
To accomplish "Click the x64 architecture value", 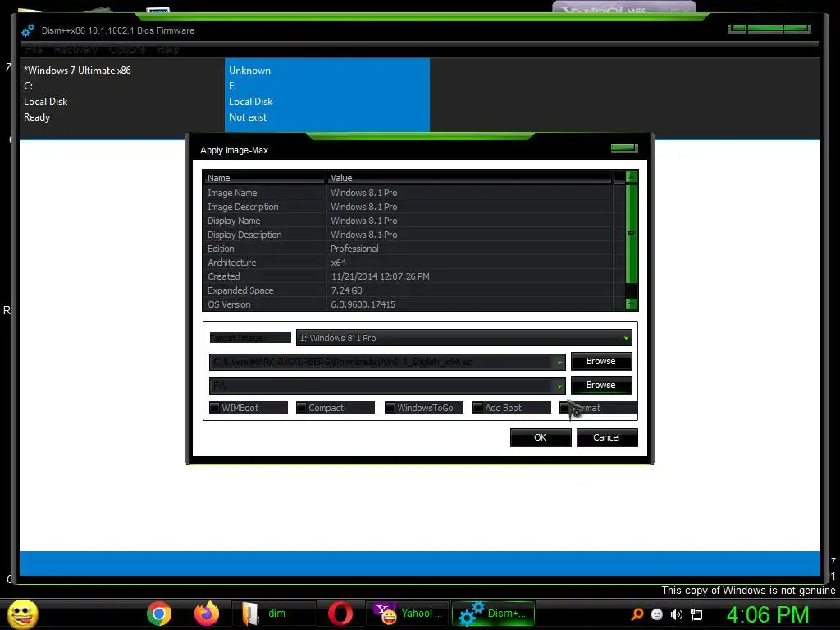I will [x=338, y=262].
